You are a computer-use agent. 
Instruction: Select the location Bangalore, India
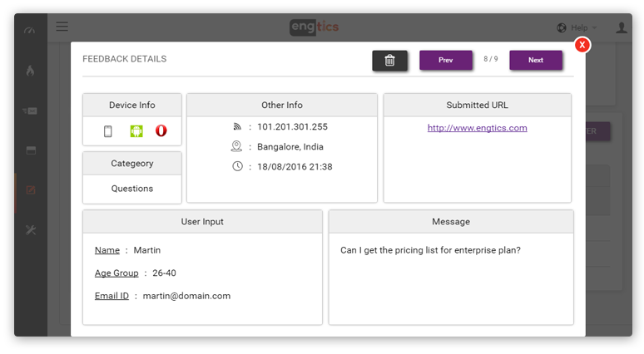coord(290,147)
